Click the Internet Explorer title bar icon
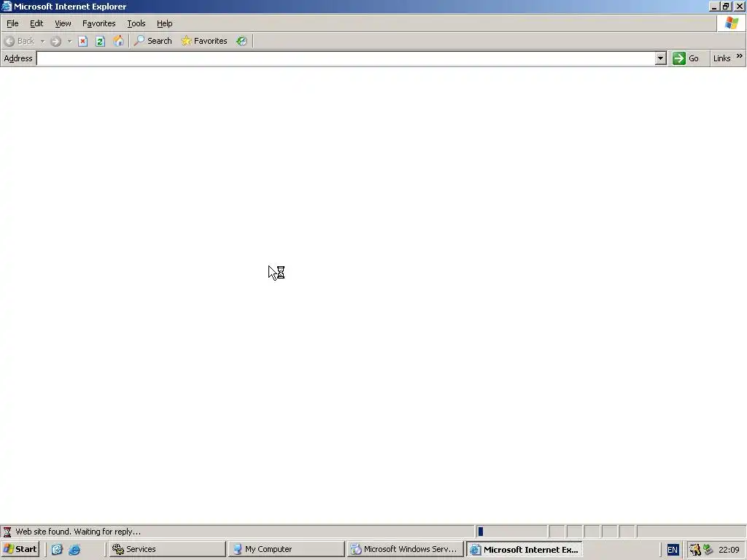This screenshot has width=747, height=560. point(6,6)
